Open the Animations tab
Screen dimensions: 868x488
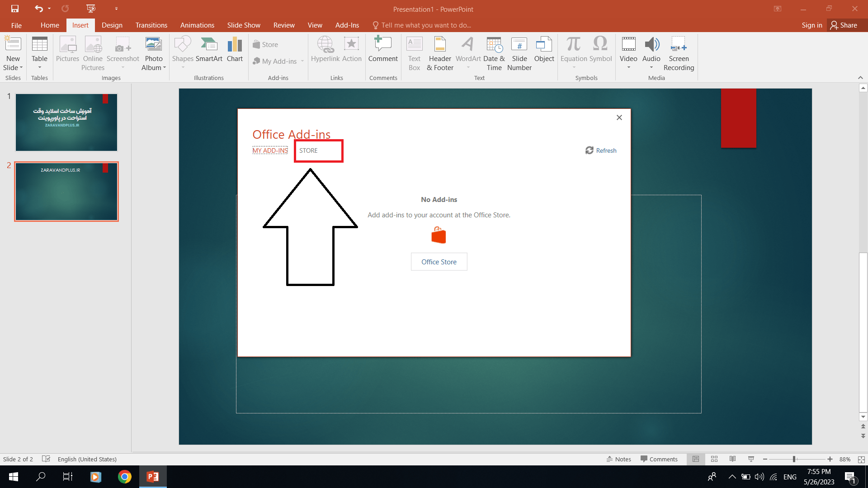point(197,25)
